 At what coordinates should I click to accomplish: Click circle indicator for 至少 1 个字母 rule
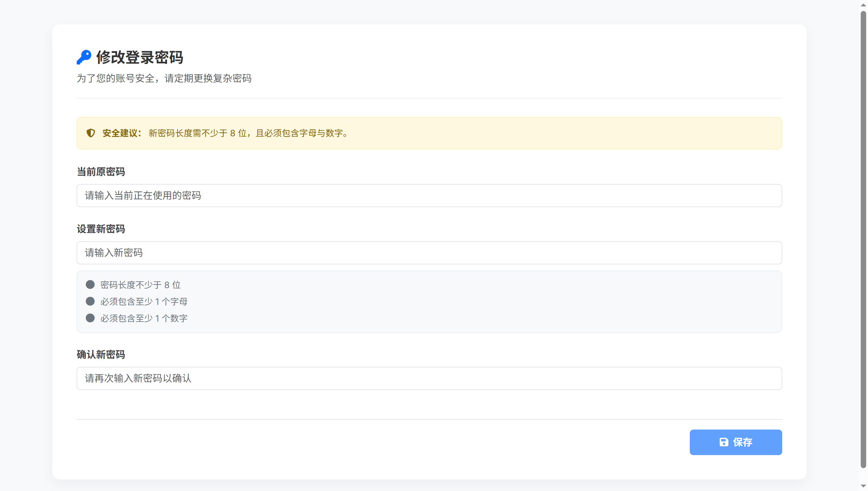[x=90, y=301]
